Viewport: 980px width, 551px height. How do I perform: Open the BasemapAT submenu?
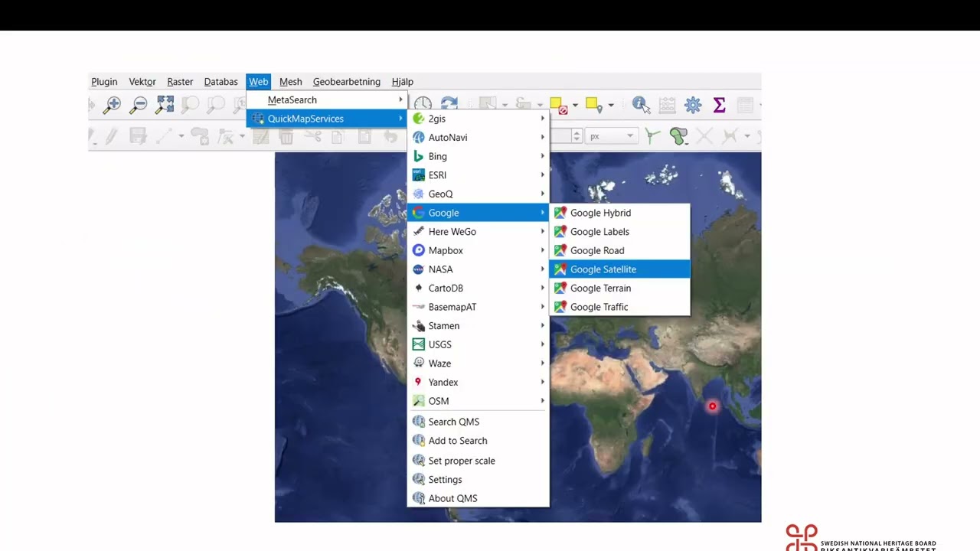tap(478, 307)
